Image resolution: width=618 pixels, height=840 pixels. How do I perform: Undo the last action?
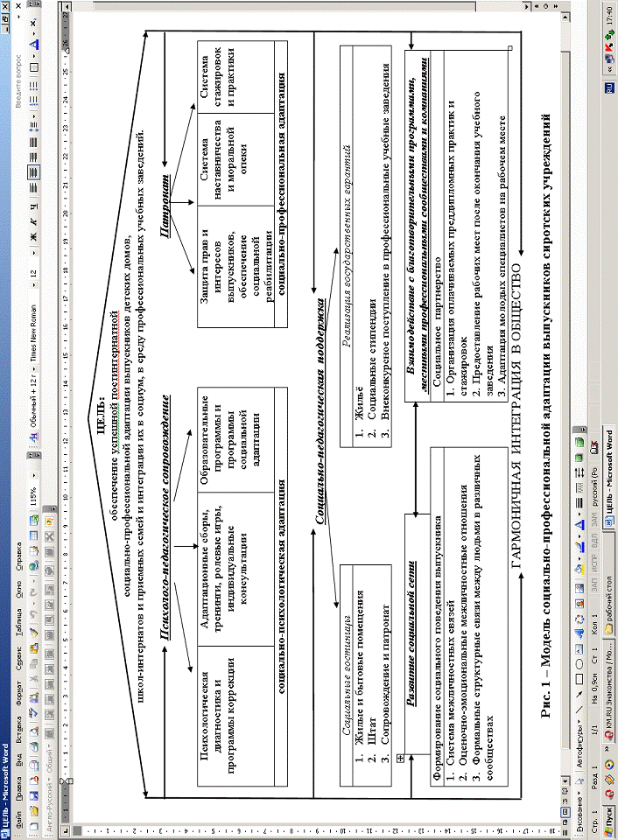pos(34,614)
